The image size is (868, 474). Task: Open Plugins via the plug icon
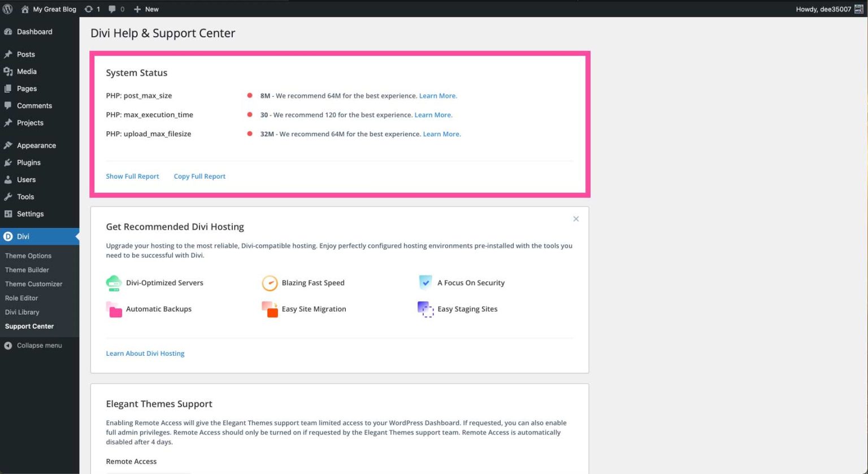click(x=8, y=162)
